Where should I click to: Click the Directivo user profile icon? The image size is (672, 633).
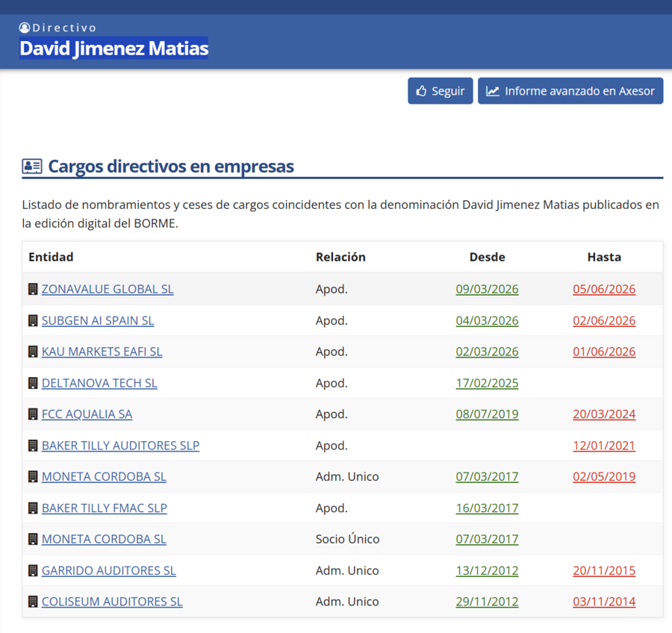(25, 28)
